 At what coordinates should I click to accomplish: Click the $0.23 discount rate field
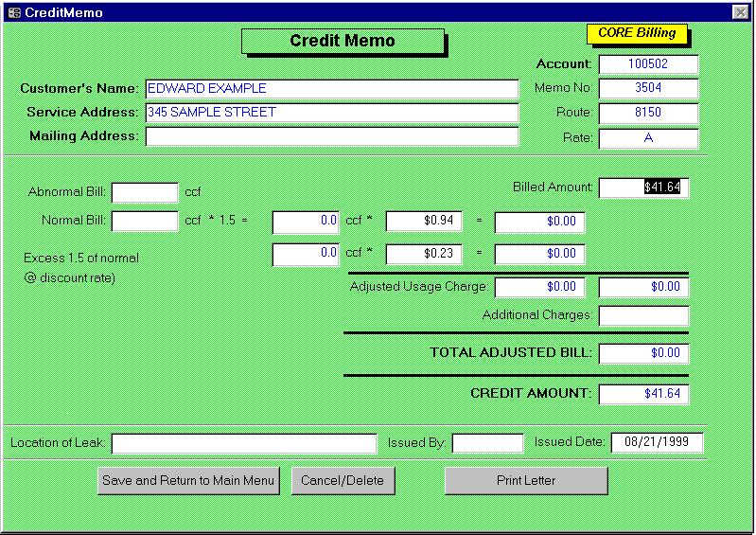pyautogui.click(x=424, y=254)
